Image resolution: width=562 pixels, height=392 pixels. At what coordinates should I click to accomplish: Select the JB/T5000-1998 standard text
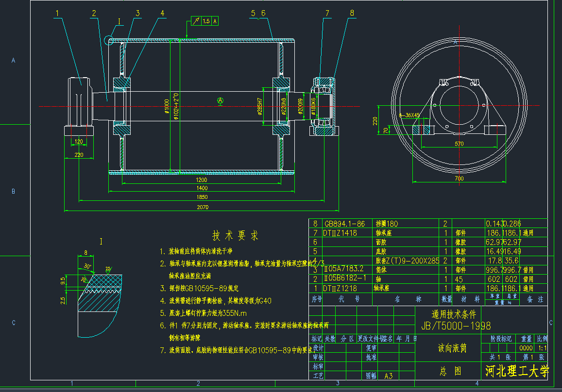click(456, 326)
